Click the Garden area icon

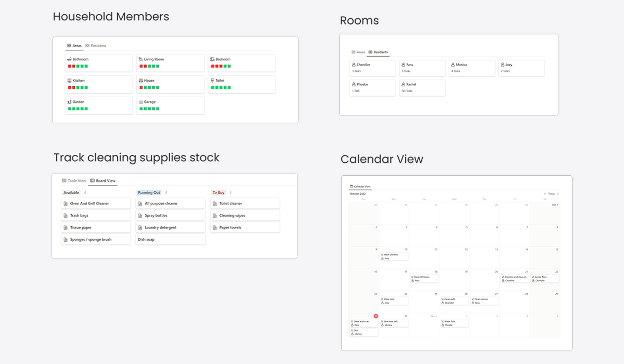[69, 102]
